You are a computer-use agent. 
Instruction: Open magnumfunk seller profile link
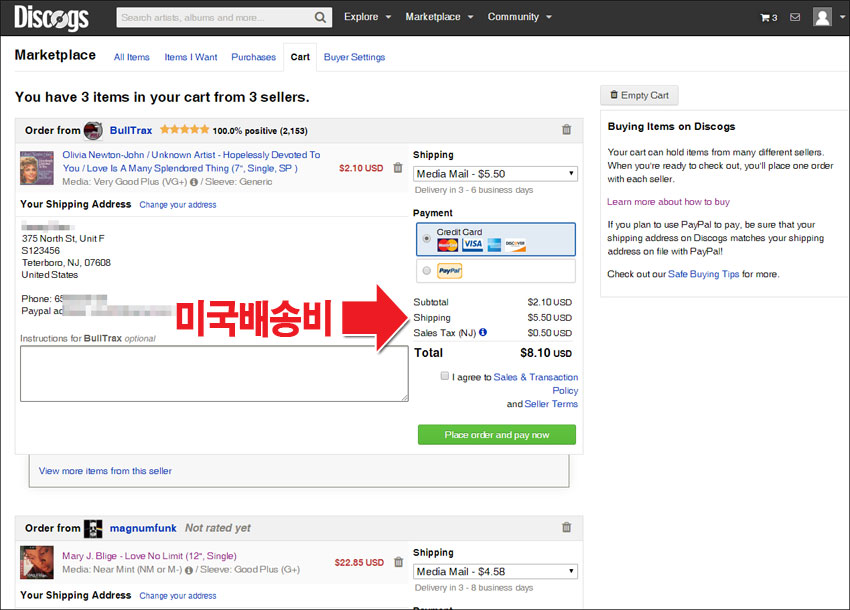tap(143, 528)
